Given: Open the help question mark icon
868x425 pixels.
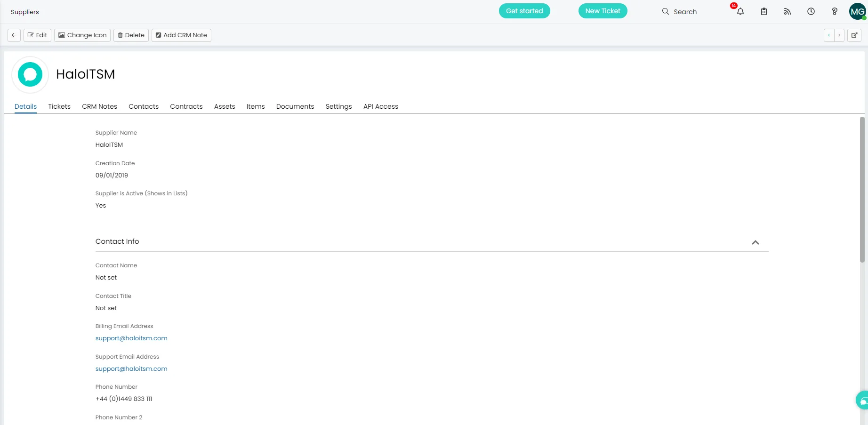Looking at the screenshot, I should click(835, 12).
